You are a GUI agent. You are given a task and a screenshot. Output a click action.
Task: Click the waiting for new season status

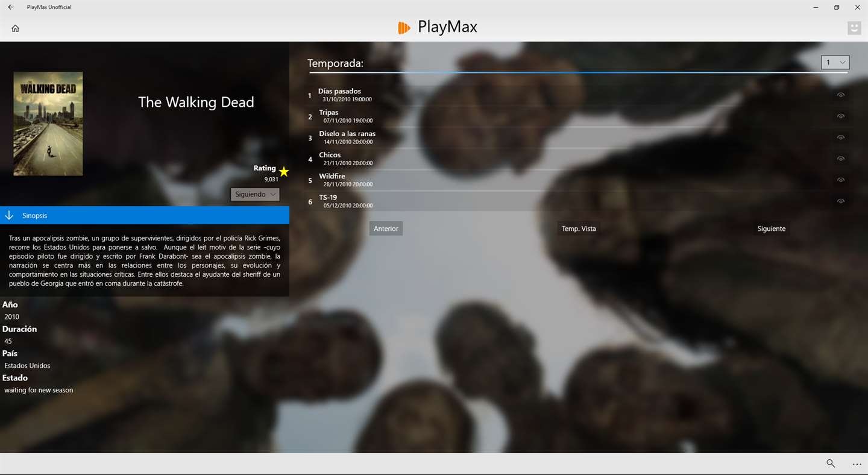[x=39, y=390]
